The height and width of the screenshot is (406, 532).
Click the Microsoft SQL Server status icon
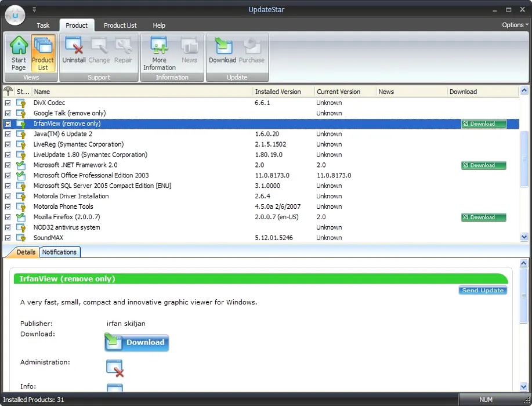21,186
